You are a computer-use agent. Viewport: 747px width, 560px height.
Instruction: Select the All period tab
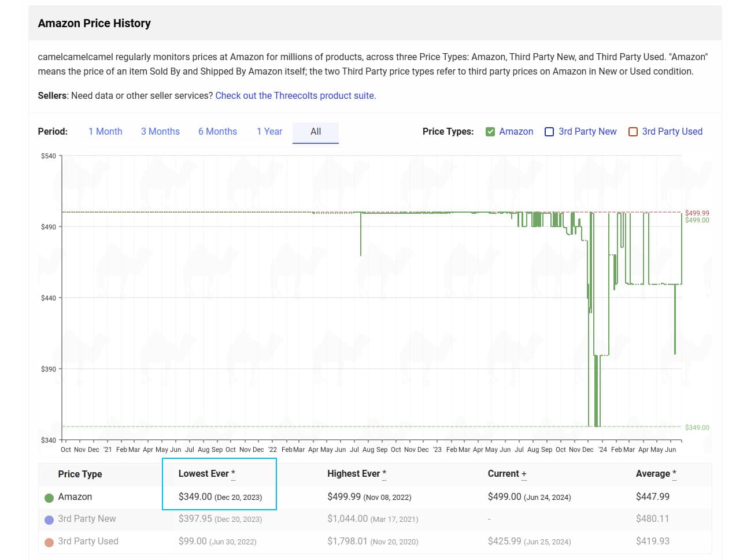316,132
